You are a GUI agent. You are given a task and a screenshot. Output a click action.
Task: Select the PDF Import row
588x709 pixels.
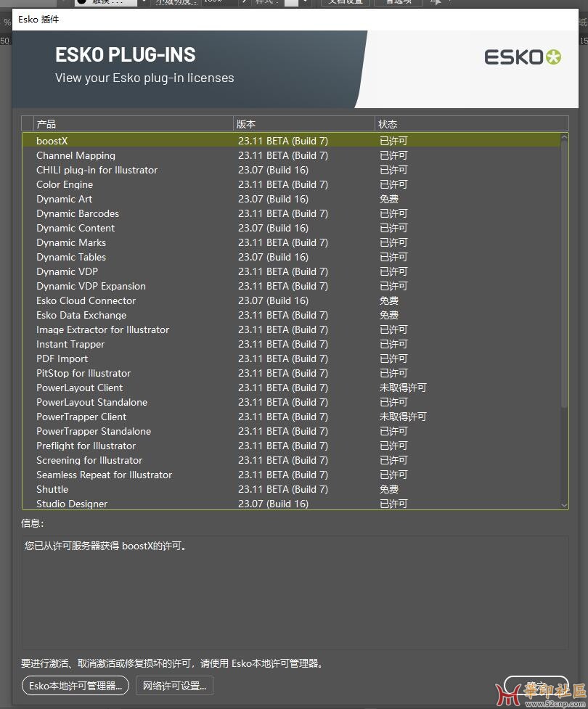pyautogui.click(x=291, y=358)
